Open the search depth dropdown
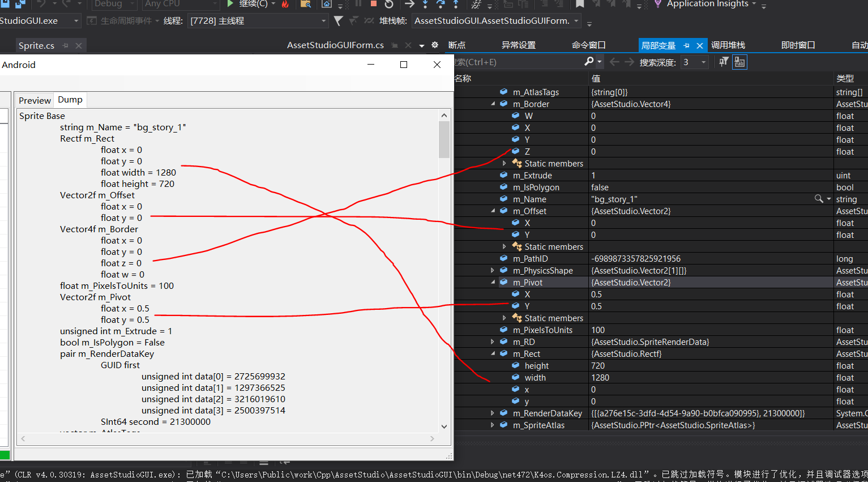This screenshot has height=482, width=868. [x=704, y=62]
